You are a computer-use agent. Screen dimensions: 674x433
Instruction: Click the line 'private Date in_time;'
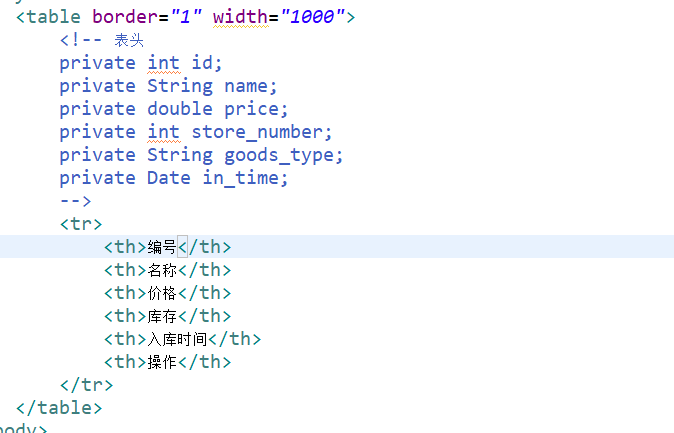click(174, 178)
